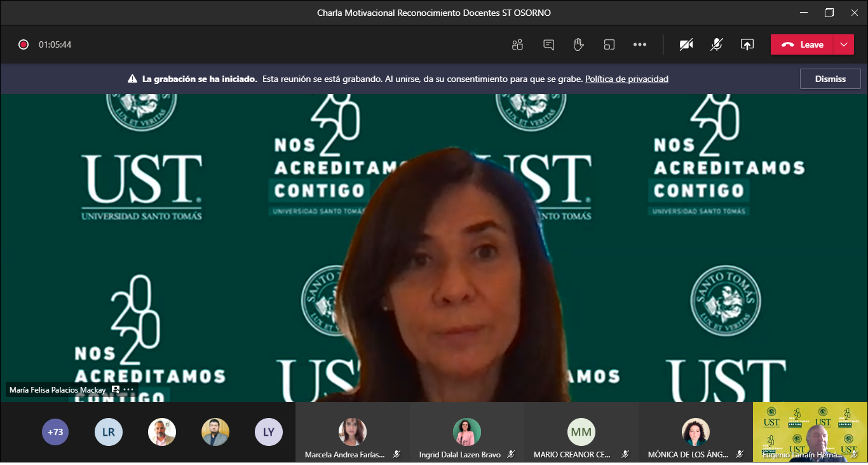Image resolution: width=868 pixels, height=465 pixels.
Task: Click muted mic icon on MÓNICA tile
Action: click(740, 454)
